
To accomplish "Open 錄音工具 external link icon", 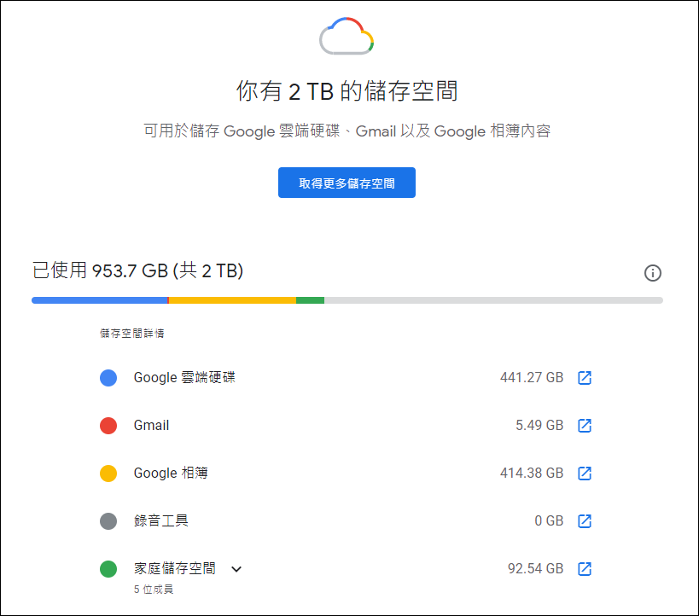I will (585, 520).
